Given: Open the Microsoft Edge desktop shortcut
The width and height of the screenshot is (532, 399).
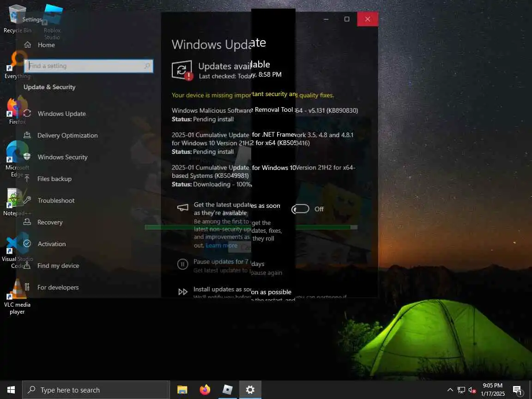Looking at the screenshot, I should coord(17,159).
